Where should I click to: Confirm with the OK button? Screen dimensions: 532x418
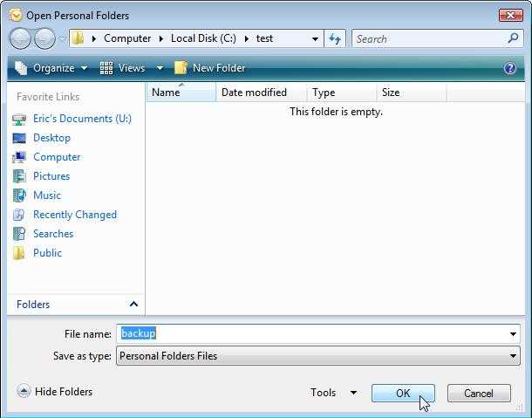point(403,394)
